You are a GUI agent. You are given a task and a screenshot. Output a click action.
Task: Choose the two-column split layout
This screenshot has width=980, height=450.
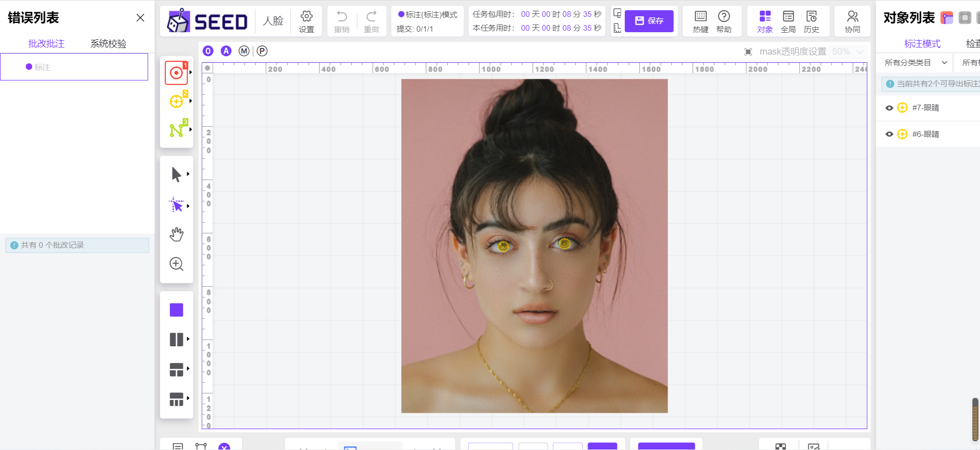coord(176,340)
